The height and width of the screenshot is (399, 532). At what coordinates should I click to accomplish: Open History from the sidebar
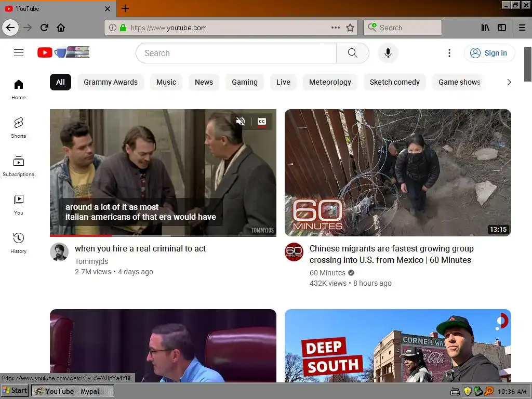pyautogui.click(x=19, y=243)
